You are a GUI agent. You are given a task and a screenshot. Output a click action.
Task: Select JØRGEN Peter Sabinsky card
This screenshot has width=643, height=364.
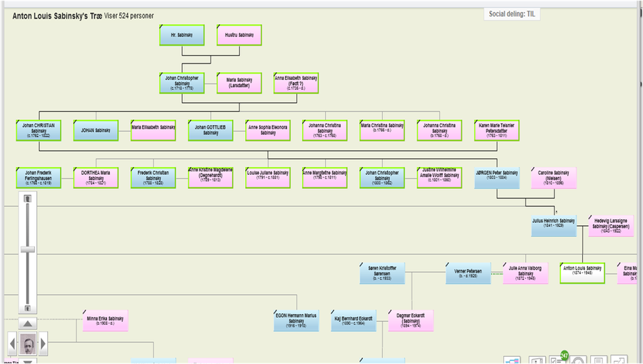[x=497, y=178]
